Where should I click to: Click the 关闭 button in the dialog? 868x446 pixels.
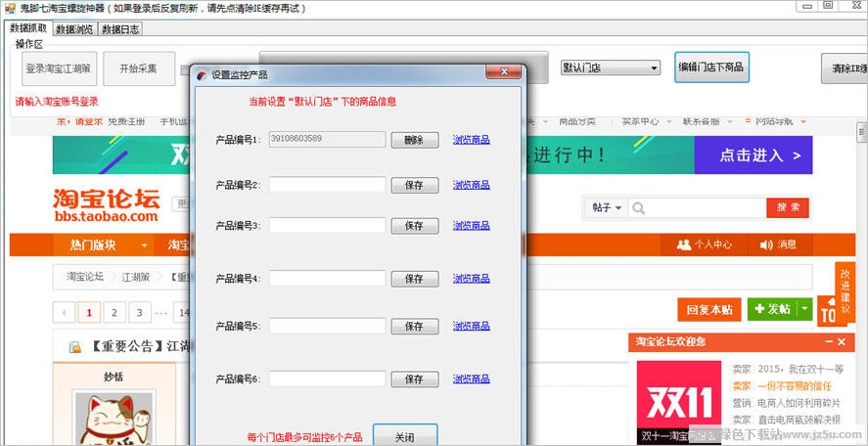(x=405, y=436)
